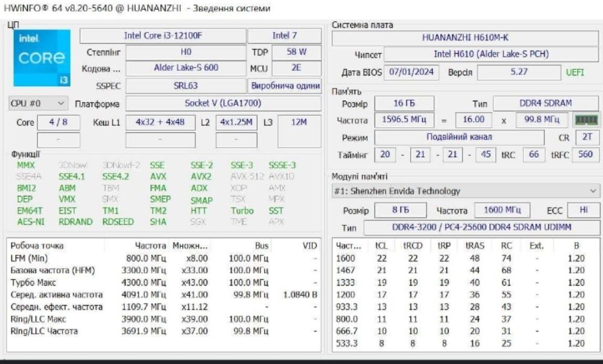Select the SSPEC value SRL63
Screen dimensions: 603x364
coord(186,86)
